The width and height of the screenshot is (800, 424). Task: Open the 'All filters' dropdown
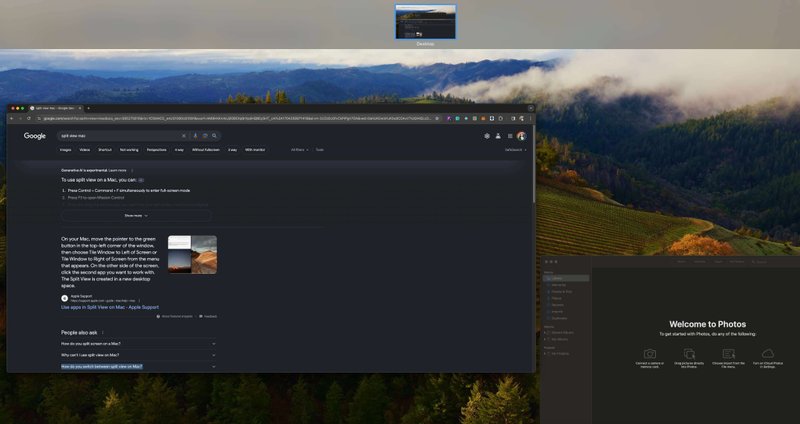(x=299, y=150)
